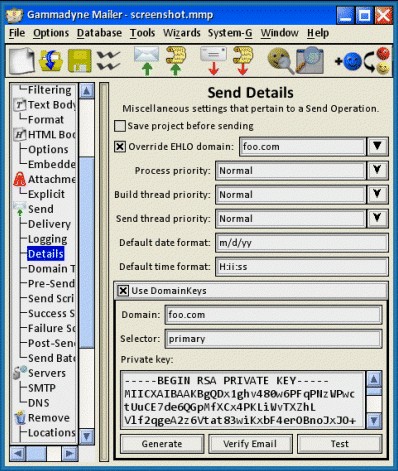
Task: Open the System-G menu
Action: tap(230, 33)
